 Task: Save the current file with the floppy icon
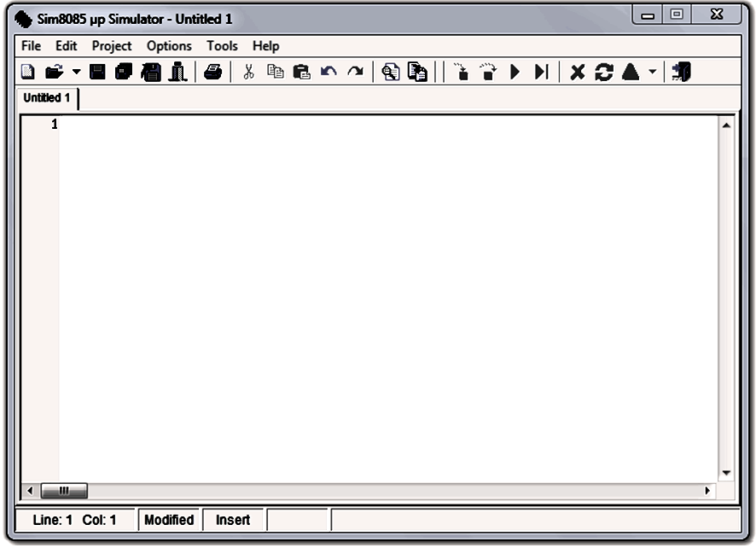coord(97,73)
